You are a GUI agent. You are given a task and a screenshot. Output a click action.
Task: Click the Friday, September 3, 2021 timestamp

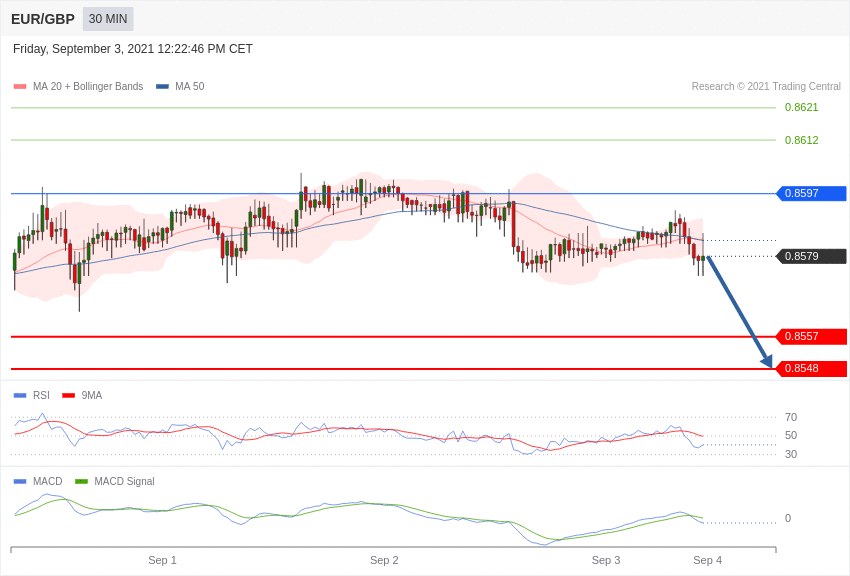pos(133,49)
